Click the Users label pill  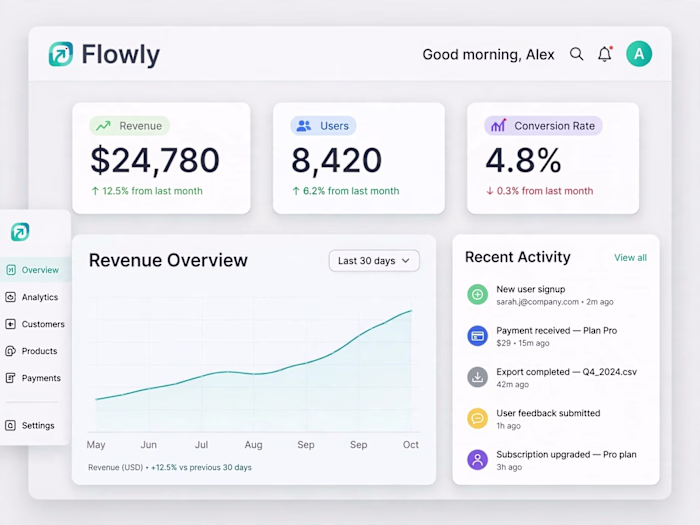pyautogui.click(x=323, y=126)
